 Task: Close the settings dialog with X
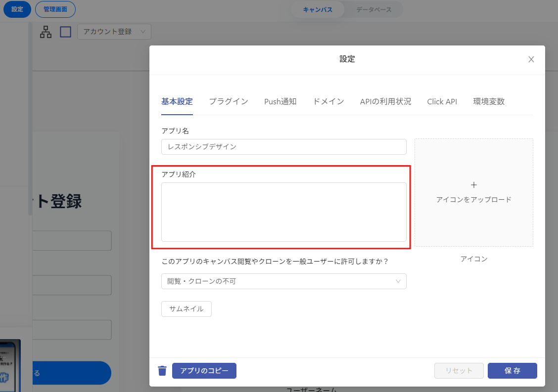point(531,59)
